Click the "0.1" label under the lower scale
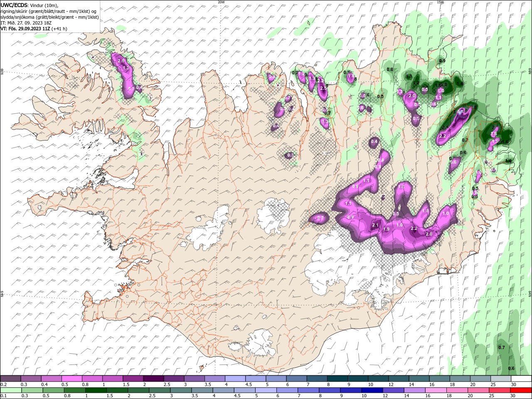Screen dimensions: 532x399 [x=3, y=396]
